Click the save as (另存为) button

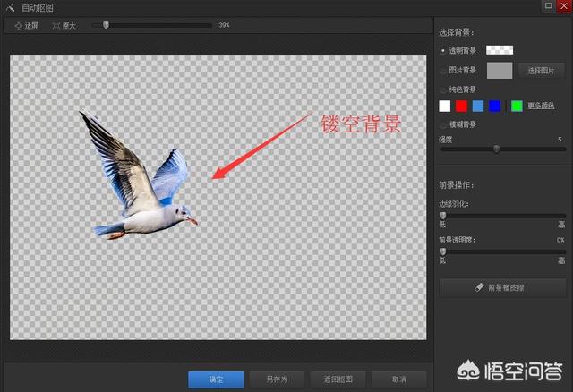tap(277, 379)
